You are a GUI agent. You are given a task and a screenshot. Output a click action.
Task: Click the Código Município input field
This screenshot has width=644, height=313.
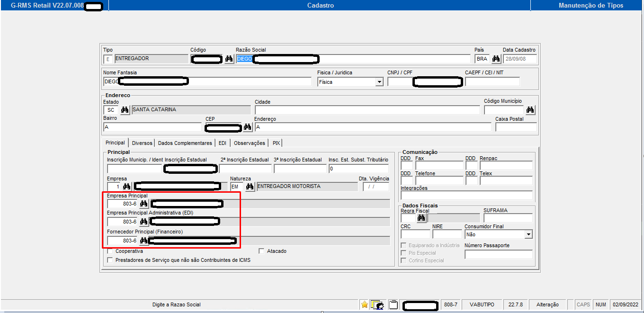coord(504,110)
